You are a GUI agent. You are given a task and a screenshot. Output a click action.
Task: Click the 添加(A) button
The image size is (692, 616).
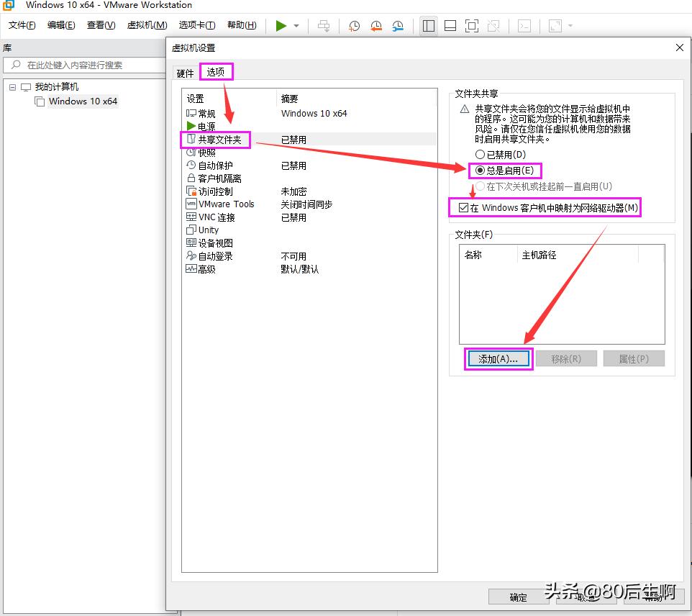pos(498,358)
